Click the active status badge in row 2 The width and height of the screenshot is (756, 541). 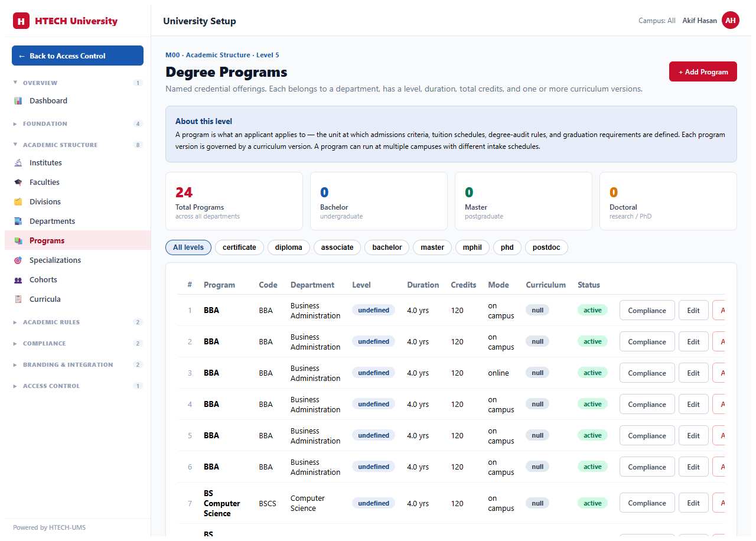click(x=592, y=341)
